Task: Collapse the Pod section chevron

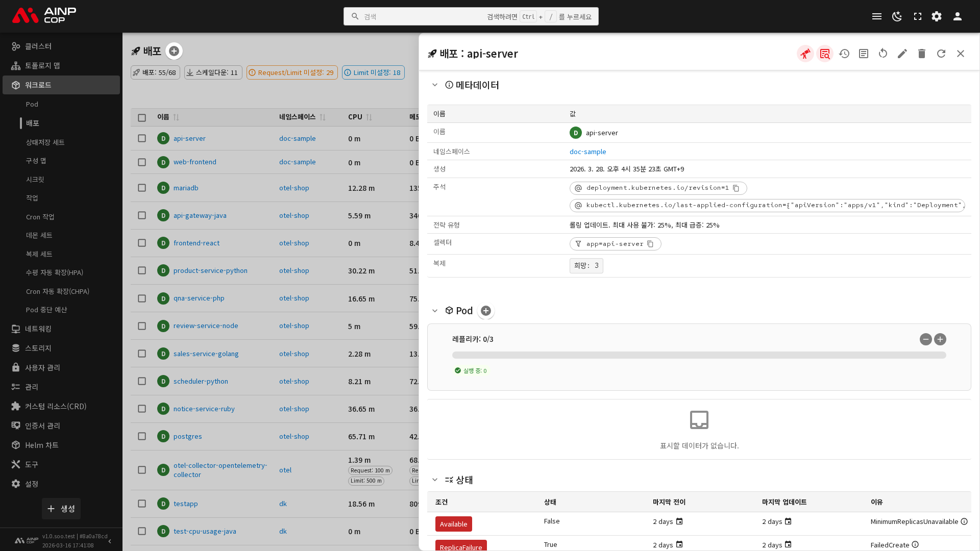Action: click(x=435, y=311)
